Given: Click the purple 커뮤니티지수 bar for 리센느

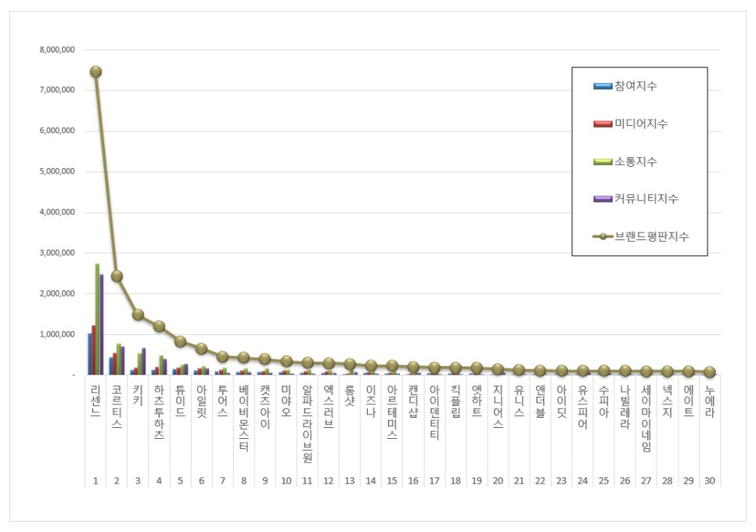Looking at the screenshot, I should pyautogui.click(x=101, y=325).
